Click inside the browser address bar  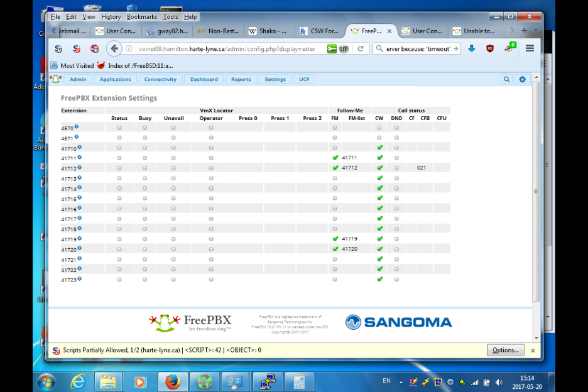click(x=220, y=48)
